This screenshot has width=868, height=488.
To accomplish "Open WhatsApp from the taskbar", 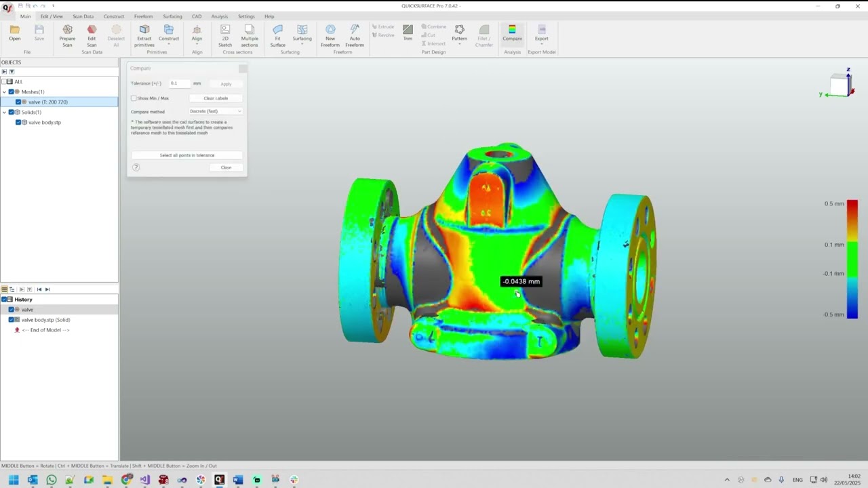I will pos(52,480).
